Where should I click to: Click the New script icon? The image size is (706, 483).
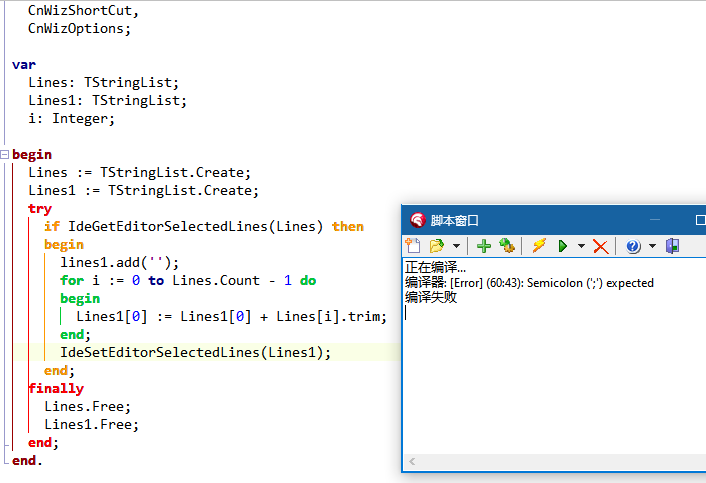point(414,246)
